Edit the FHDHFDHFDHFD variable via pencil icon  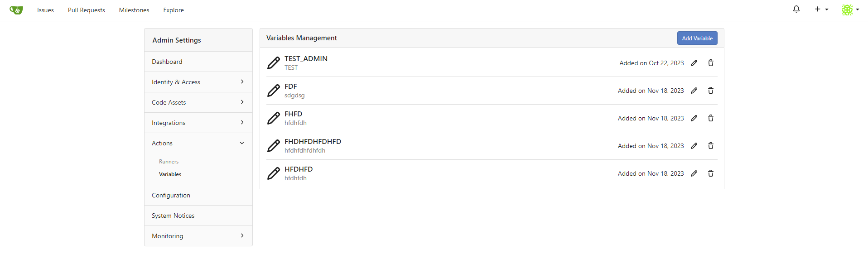[694, 146]
